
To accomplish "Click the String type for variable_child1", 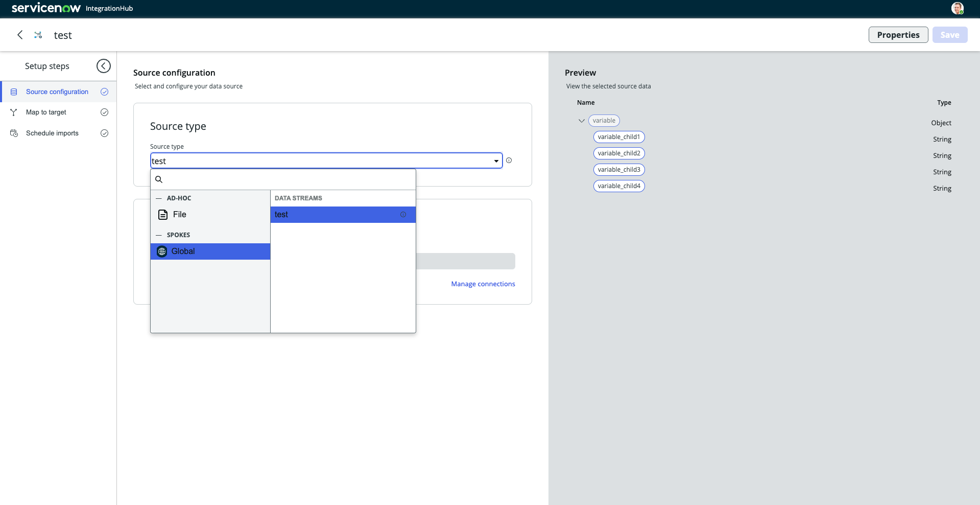I will pyautogui.click(x=942, y=140).
